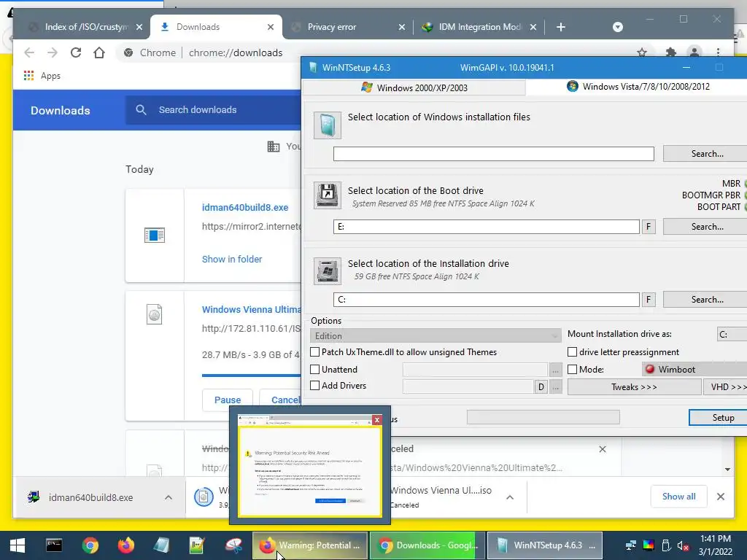Click the Windows Vienna download progress bar
The image size is (747, 560).
click(251, 376)
